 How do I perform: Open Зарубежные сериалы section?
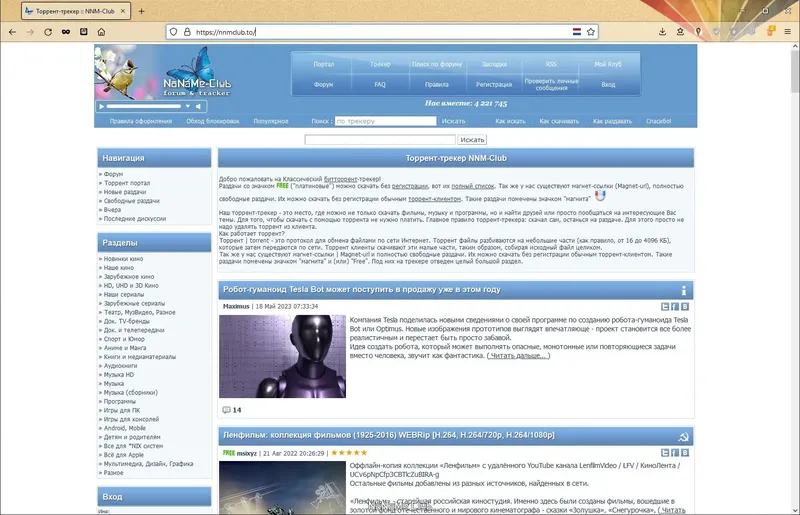(134, 303)
